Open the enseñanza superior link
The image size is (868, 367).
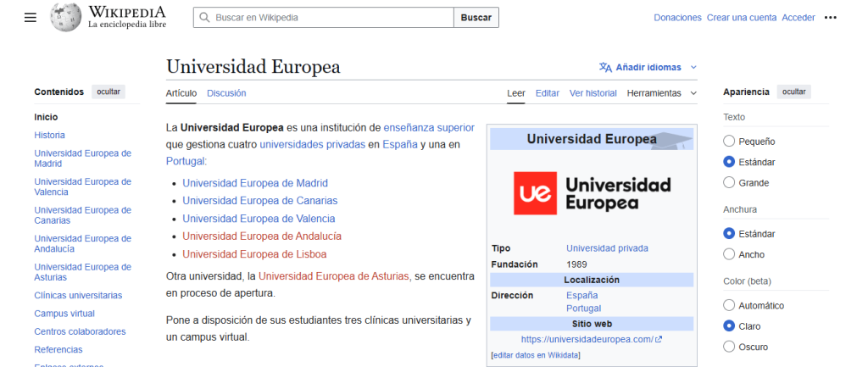pos(429,127)
